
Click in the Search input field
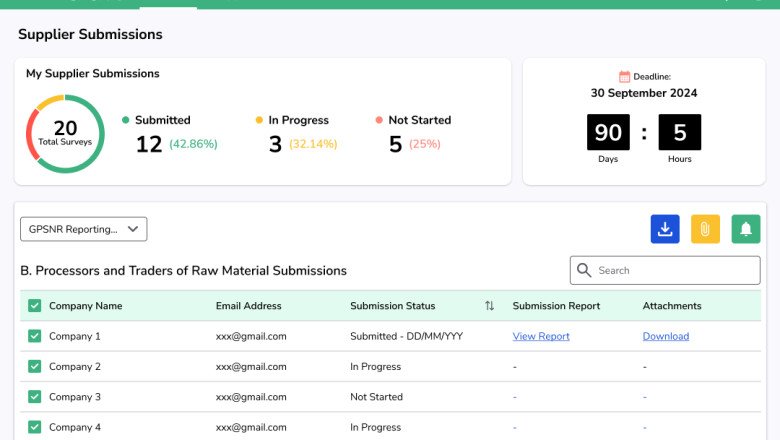pos(665,270)
